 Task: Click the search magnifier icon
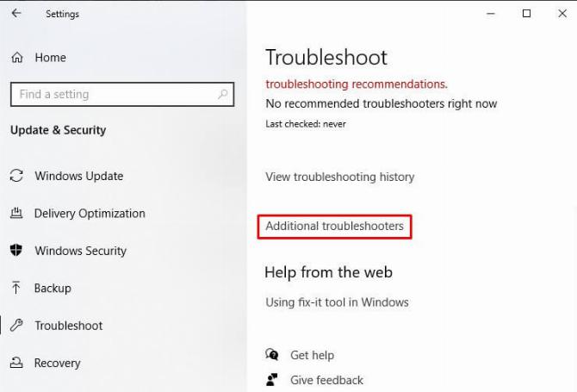[x=222, y=94]
